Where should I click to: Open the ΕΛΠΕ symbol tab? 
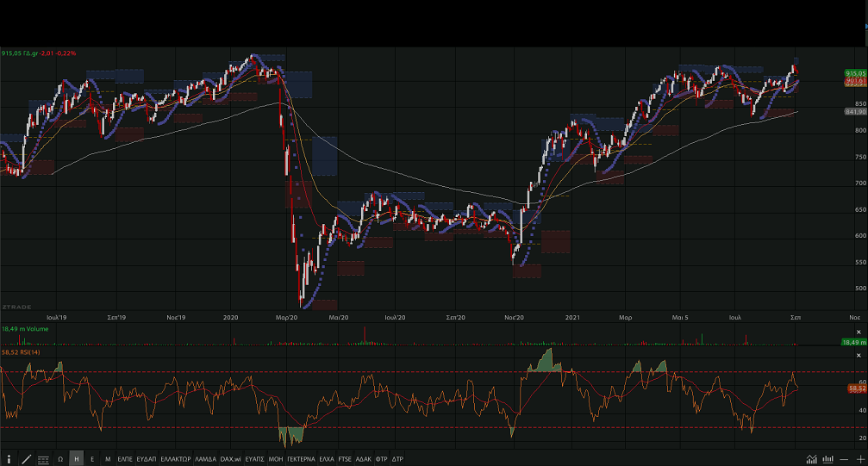point(125,459)
